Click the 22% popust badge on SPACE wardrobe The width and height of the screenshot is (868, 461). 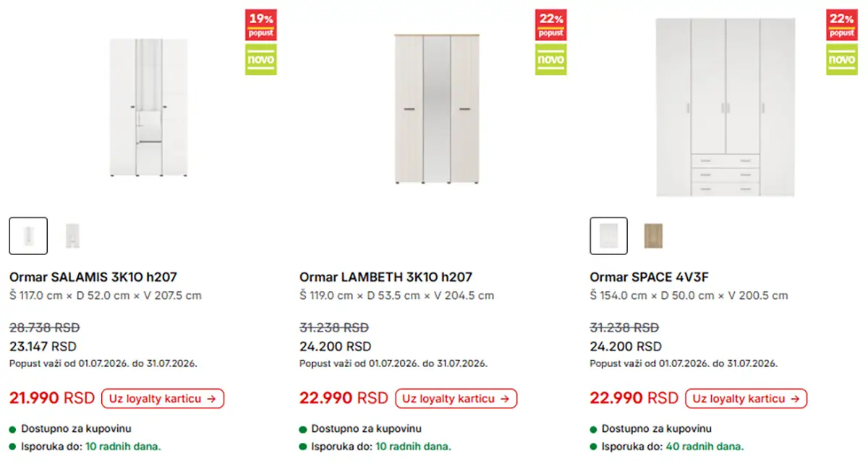pyautogui.click(x=842, y=25)
